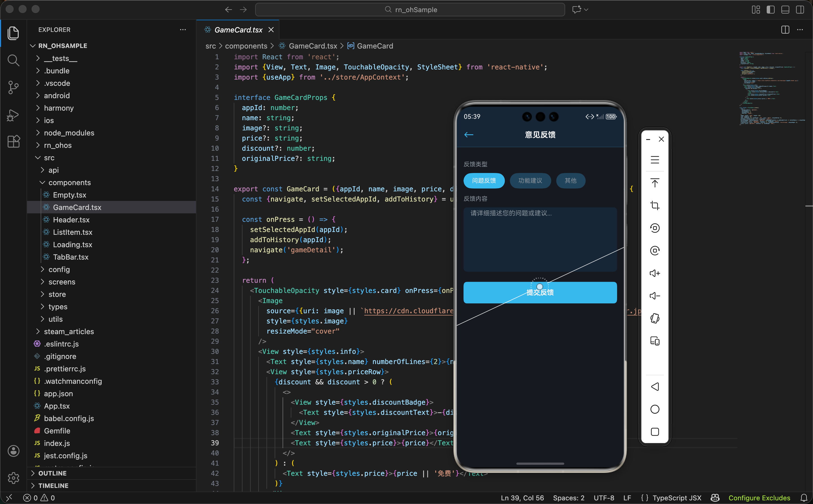The width and height of the screenshot is (813, 504).
Task: Toggle the bottom panel layout button
Action: [785, 10]
